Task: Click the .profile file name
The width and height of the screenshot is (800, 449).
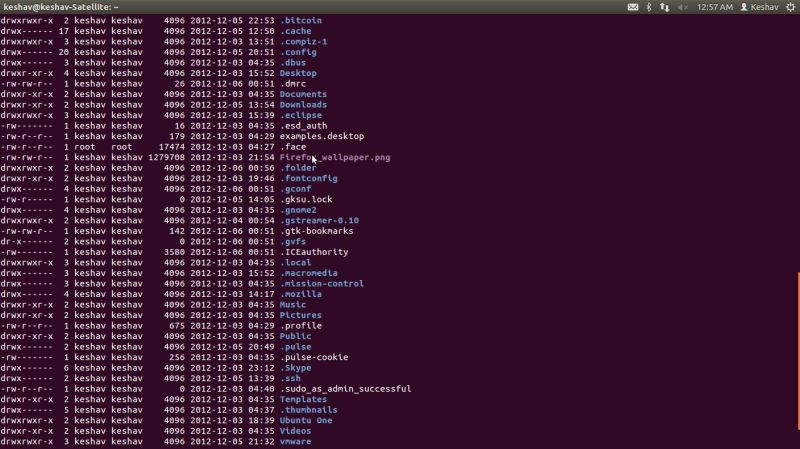Action: (301, 326)
